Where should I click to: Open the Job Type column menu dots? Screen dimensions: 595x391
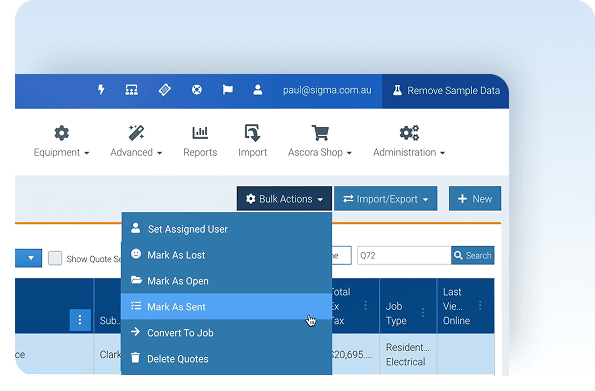click(423, 313)
